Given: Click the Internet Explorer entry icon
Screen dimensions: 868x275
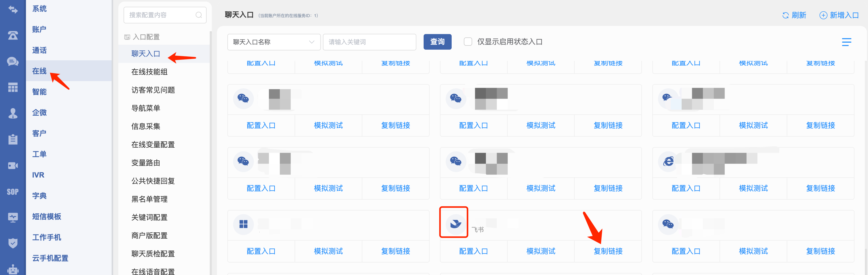Looking at the screenshot, I should click(x=668, y=161).
